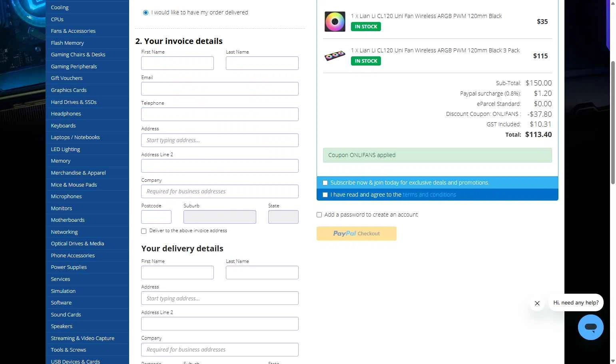Viewport: 616px width, 364px height.
Task: Dismiss the 'Hi, need any help?' popup
Action: pos(537,303)
